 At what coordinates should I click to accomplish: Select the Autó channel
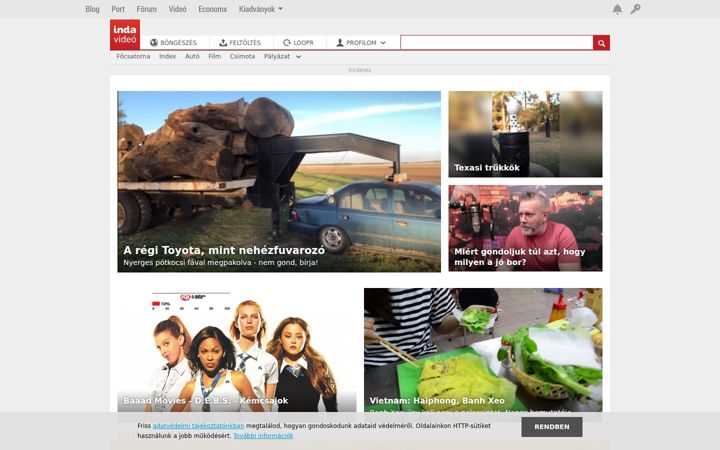pyautogui.click(x=192, y=56)
